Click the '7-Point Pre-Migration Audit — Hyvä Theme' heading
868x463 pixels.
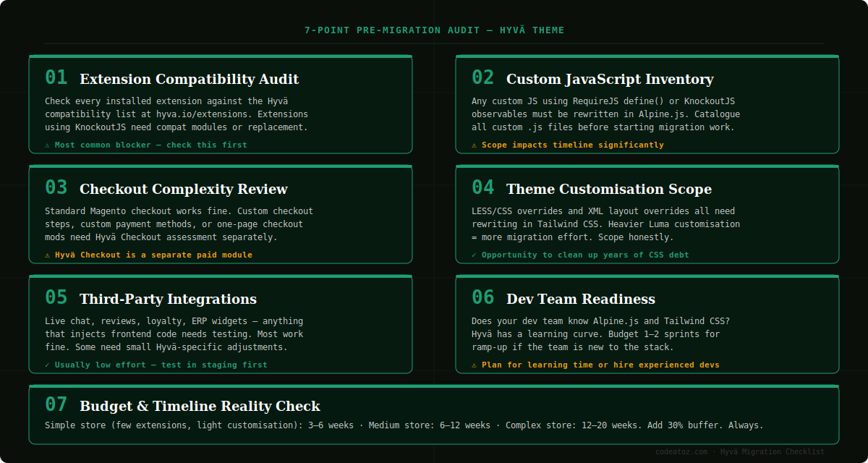pos(434,30)
